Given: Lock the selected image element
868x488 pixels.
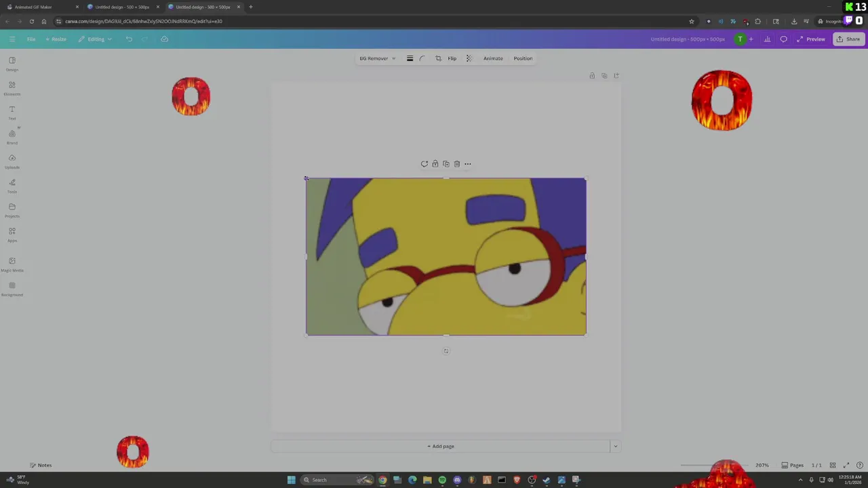Looking at the screenshot, I should (x=435, y=164).
